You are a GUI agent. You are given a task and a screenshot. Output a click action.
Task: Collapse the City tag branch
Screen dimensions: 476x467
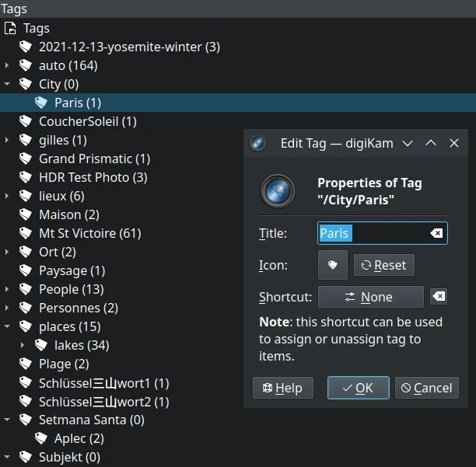coord(7,84)
